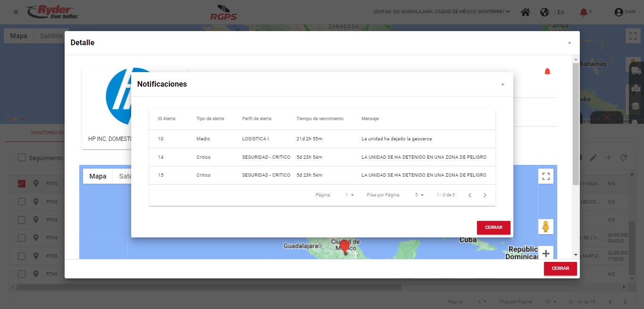
Task: Open the IVAN user profile icon
Action: pyautogui.click(x=619, y=12)
